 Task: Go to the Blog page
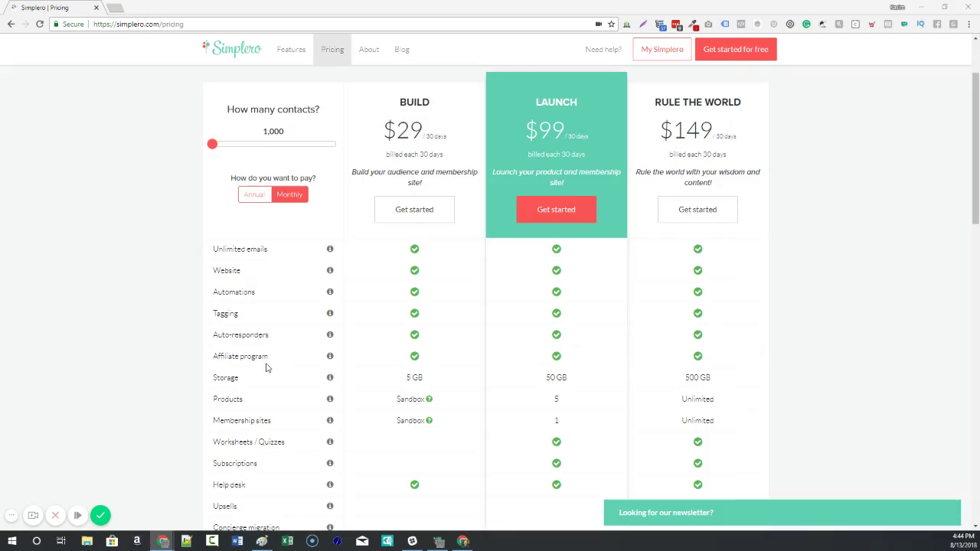coord(402,50)
